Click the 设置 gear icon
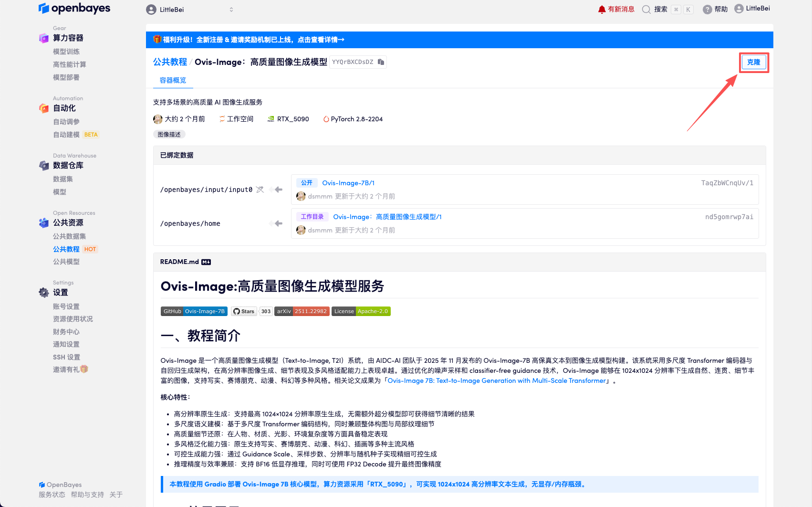The image size is (812, 507). pyautogui.click(x=44, y=293)
